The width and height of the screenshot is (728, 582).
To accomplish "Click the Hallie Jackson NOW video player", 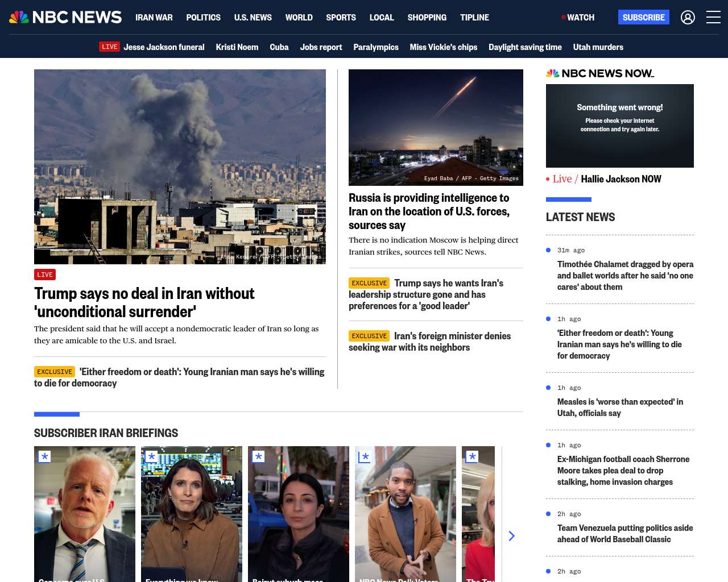I will [619, 126].
